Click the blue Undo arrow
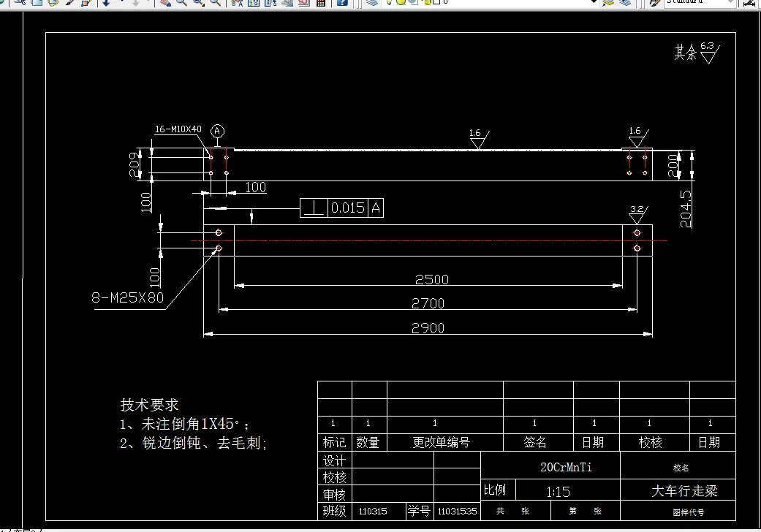This screenshot has height=532, width=761. tap(106, 2)
